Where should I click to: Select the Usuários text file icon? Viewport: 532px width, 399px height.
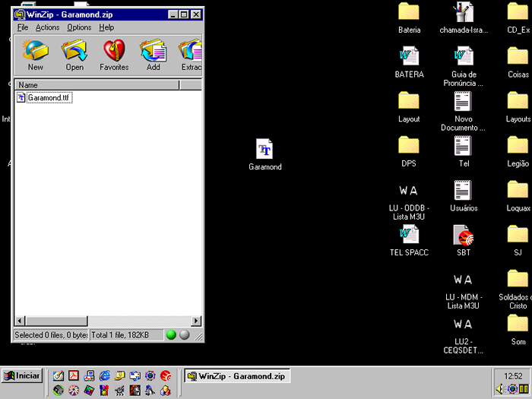pos(464,196)
